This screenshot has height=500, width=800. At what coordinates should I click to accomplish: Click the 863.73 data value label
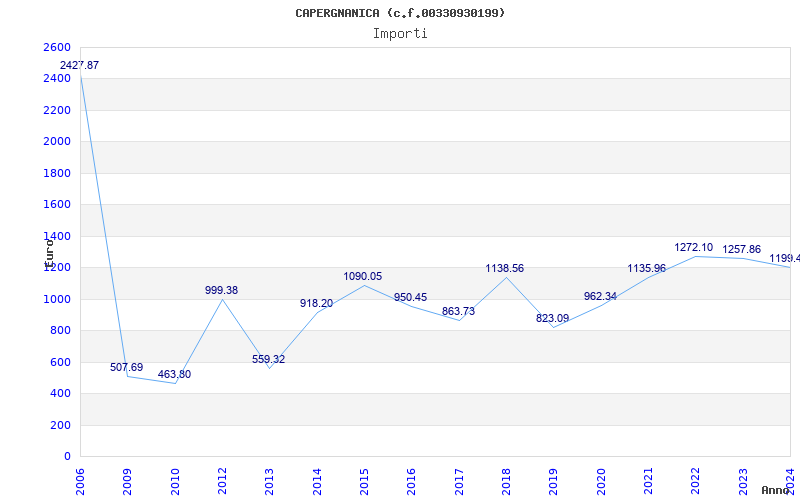(x=458, y=311)
